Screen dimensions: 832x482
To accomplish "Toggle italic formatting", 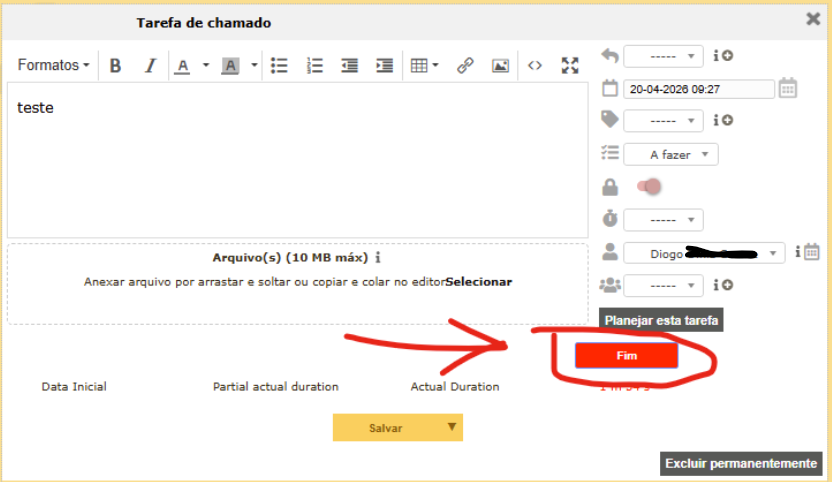I will [x=150, y=65].
